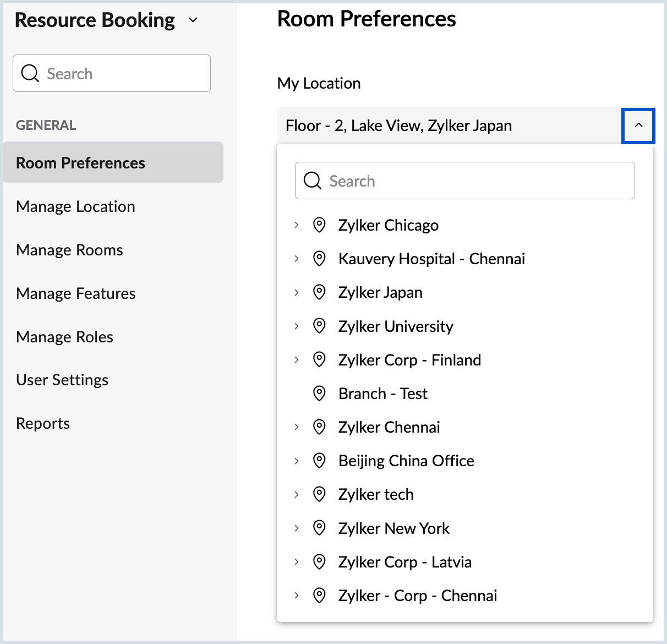Select Zylker Corp - Latvia location

click(x=404, y=562)
